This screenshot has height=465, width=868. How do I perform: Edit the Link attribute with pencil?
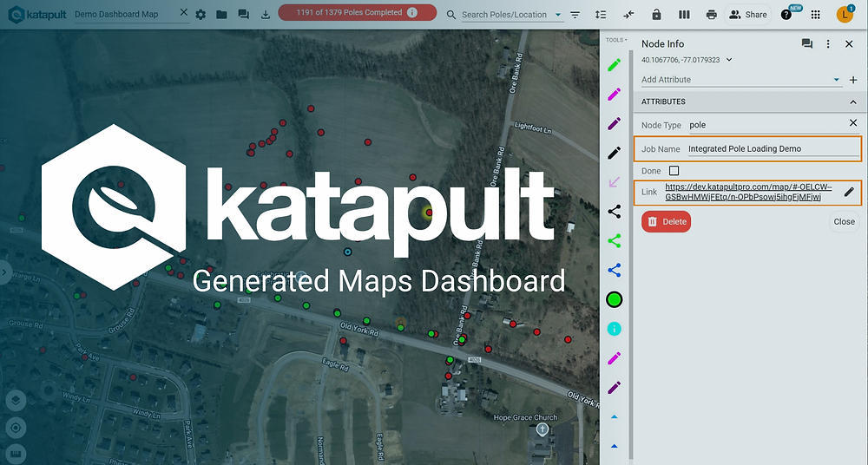[x=849, y=192]
